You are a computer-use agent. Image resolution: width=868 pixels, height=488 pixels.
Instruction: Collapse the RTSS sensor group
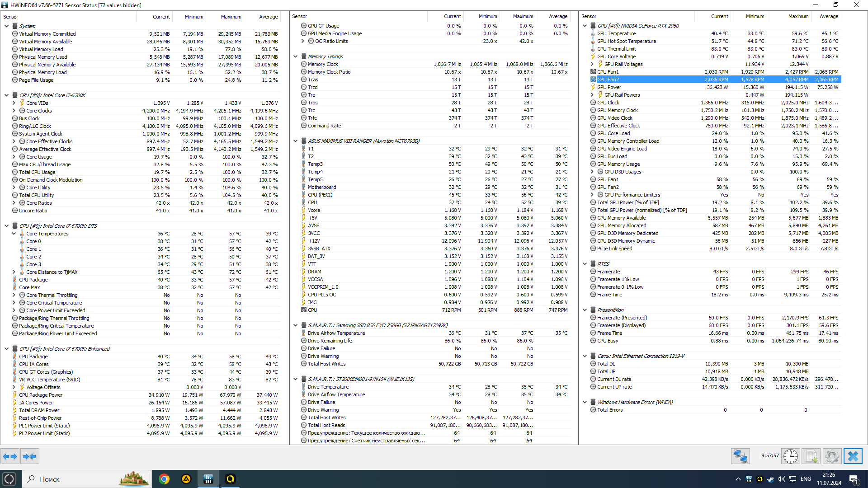coord(585,264)
